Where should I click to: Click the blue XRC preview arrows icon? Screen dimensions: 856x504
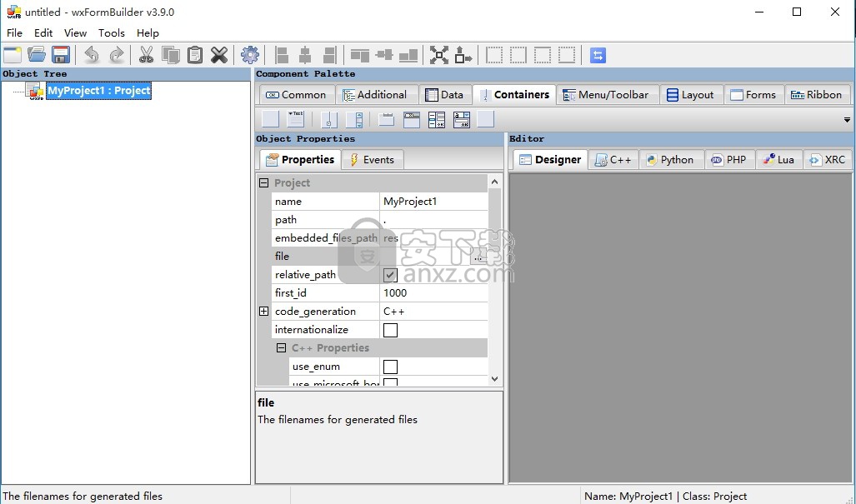pos(598,55)
